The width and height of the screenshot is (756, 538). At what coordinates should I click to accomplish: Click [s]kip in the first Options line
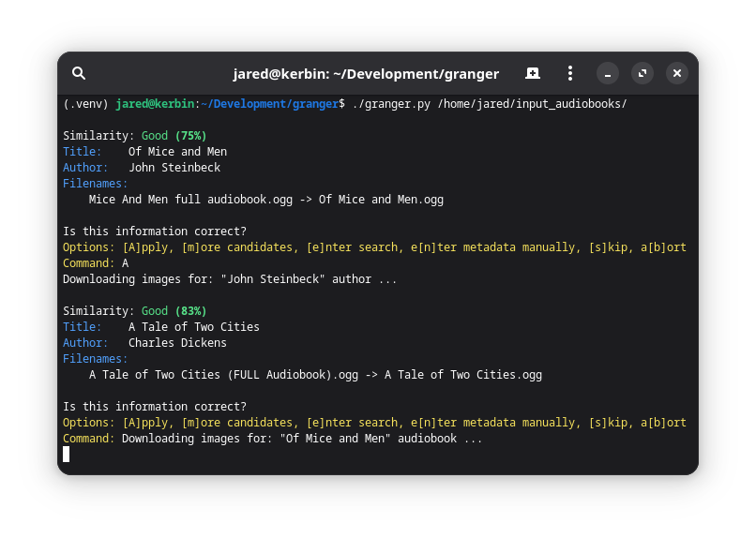point(609,247)
